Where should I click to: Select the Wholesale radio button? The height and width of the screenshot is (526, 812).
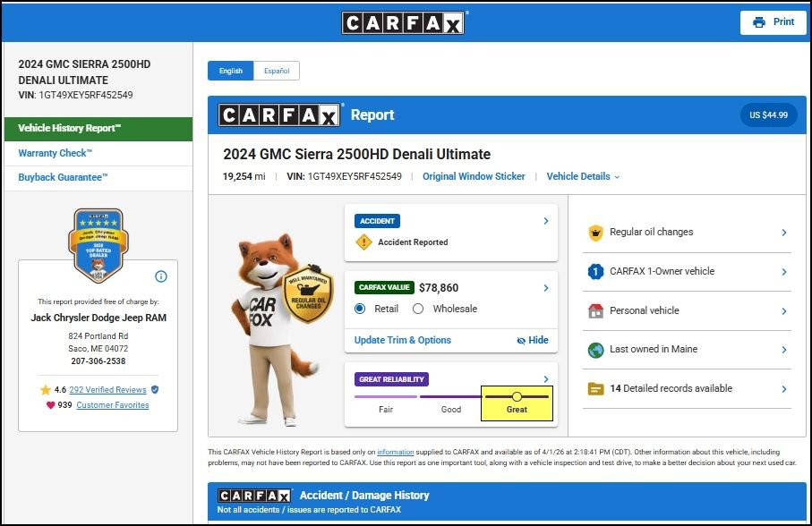[x=418, y=309]
